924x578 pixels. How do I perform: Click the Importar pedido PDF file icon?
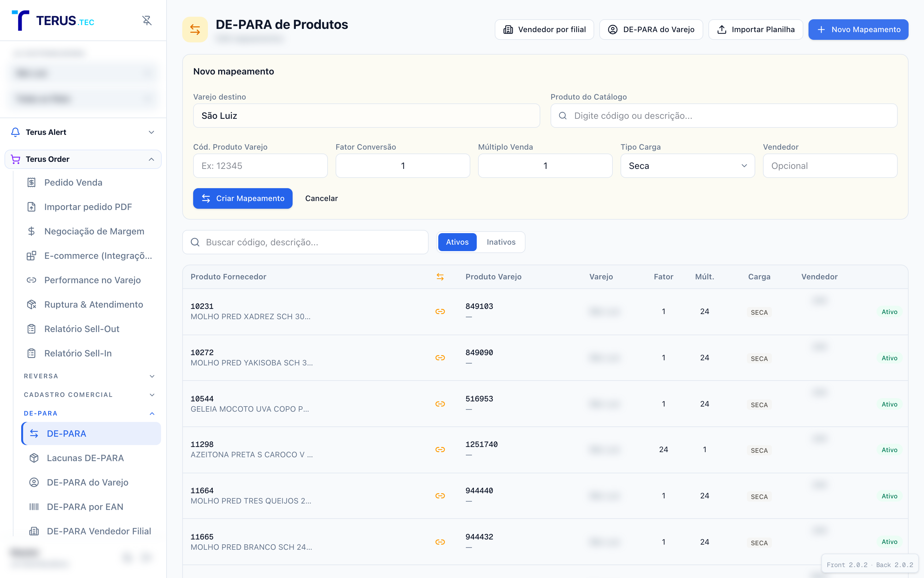pos(31,207)
